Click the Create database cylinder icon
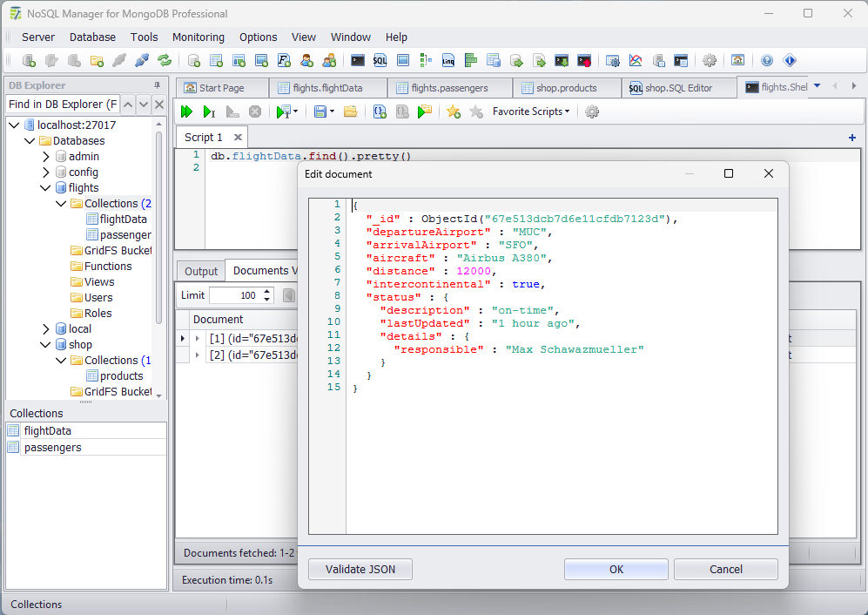 tap(194, 60)
